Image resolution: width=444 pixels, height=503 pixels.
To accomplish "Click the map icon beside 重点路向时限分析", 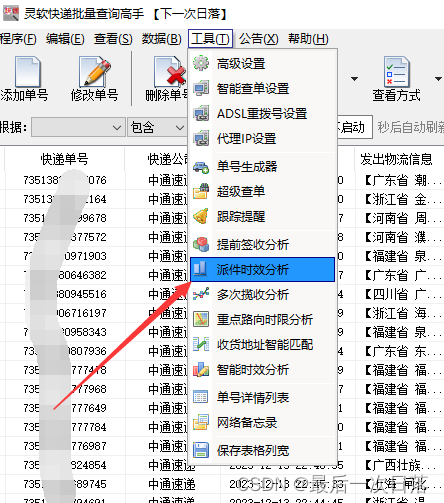I will (201, 319).
